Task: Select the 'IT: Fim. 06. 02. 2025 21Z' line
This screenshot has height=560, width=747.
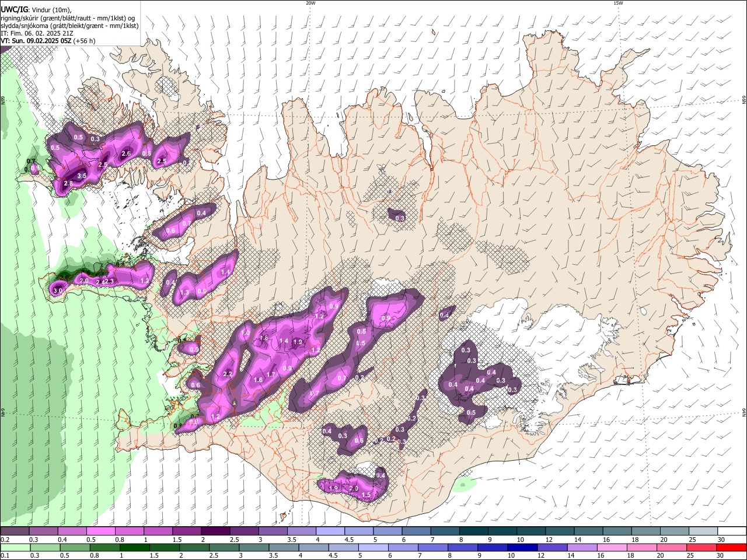Action: [x=36, y=34]
